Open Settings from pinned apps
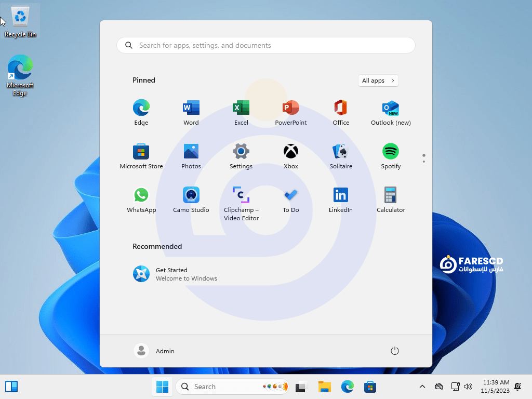Viewport: 532px width, 399px height. click(241, 156)
